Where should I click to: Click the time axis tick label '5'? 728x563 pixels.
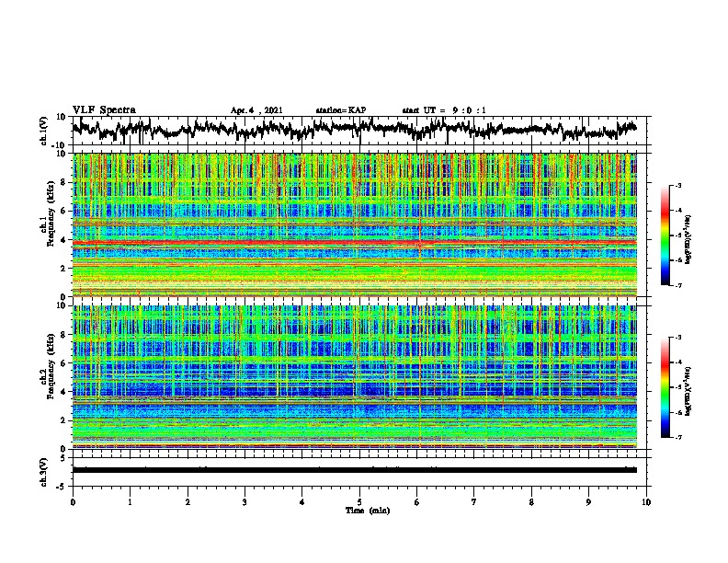coord(359,502)
